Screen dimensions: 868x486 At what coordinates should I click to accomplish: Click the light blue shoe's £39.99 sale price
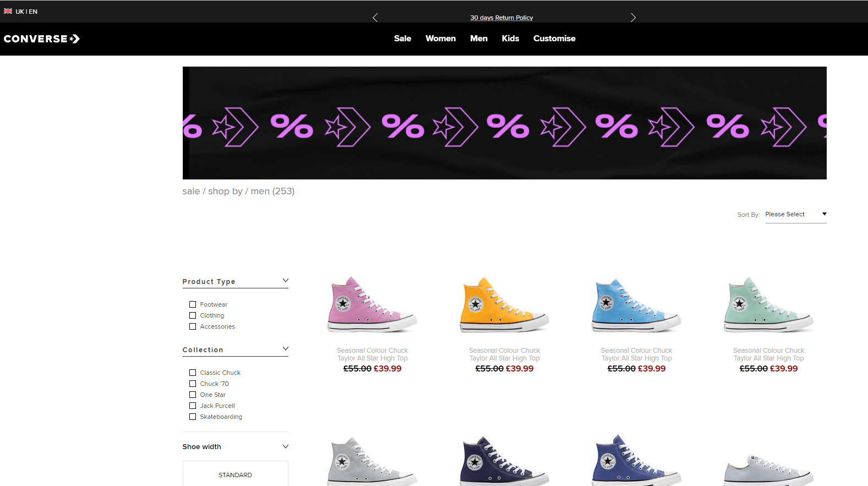coord(652,369)
